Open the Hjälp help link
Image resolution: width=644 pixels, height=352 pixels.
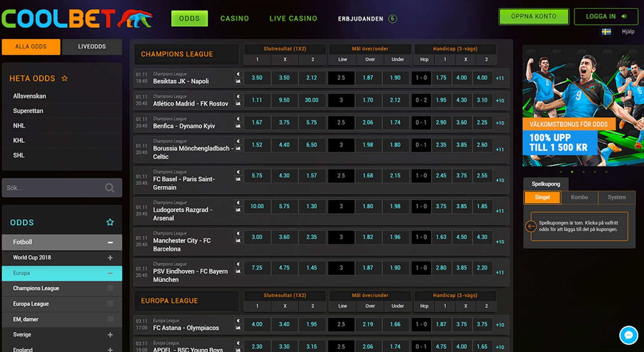pos(628,31)
